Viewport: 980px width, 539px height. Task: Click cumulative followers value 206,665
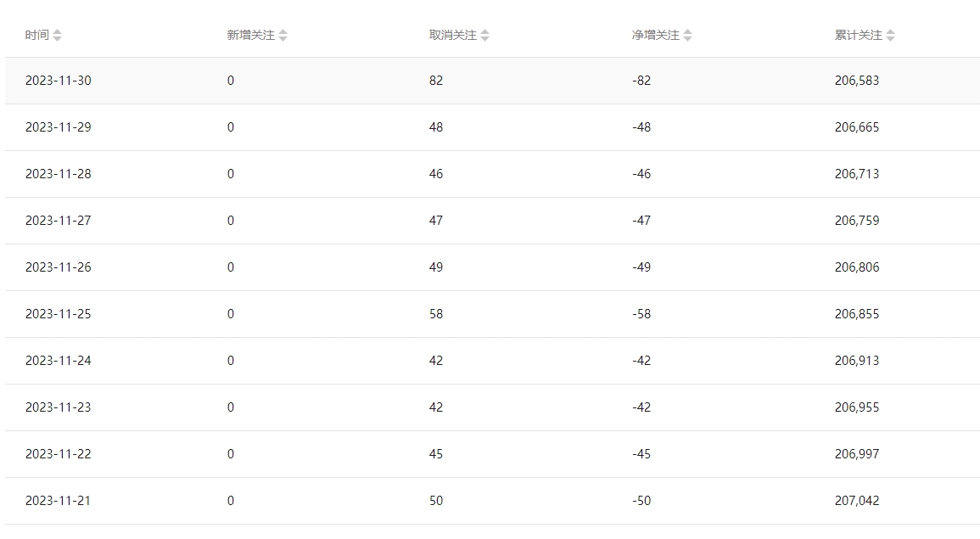(857, 127)
